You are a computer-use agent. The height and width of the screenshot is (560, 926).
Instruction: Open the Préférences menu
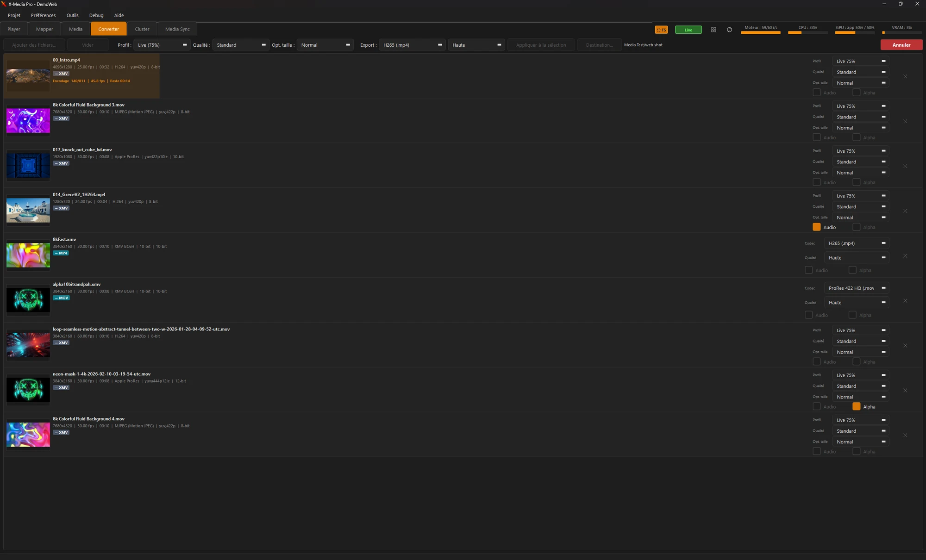[x=43, y=15]
